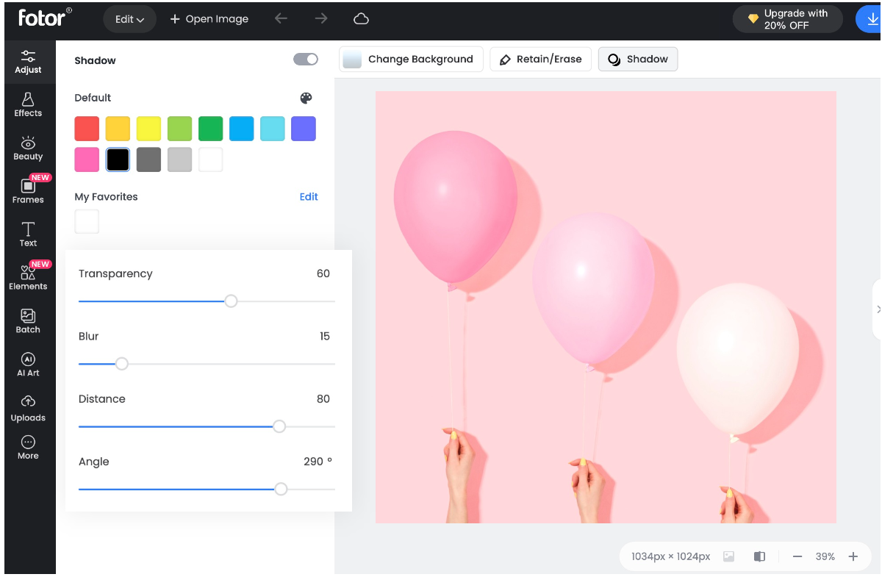The image size is (882, 588).
Task: Click the Edit link in My Favorites
Action: (x=309, y=197)
